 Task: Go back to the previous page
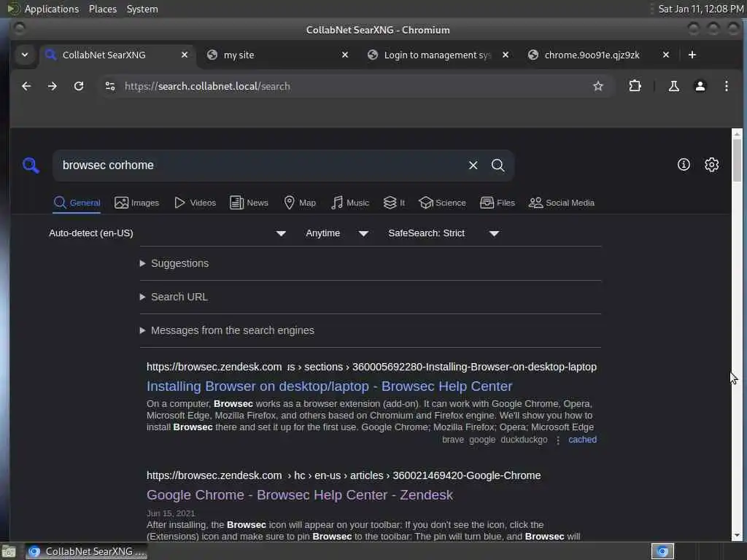tap(26, 86)
